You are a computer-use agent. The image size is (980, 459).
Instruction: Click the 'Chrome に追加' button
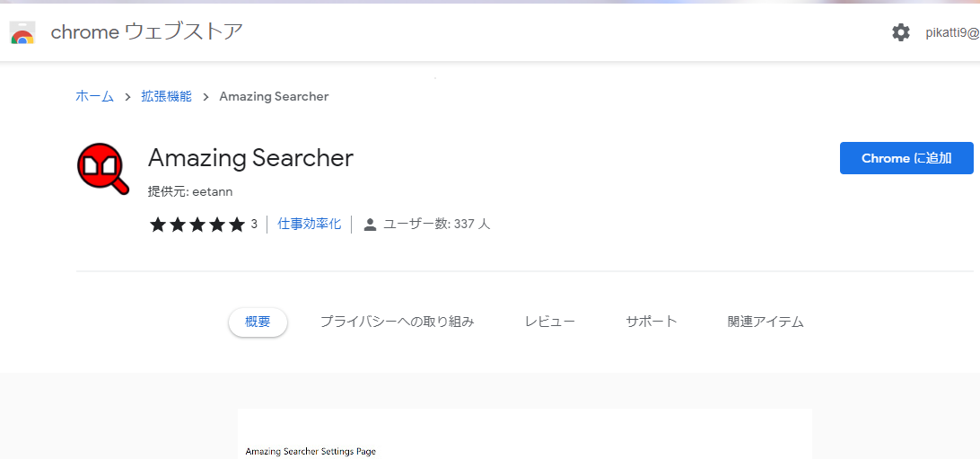pos(906,158)
